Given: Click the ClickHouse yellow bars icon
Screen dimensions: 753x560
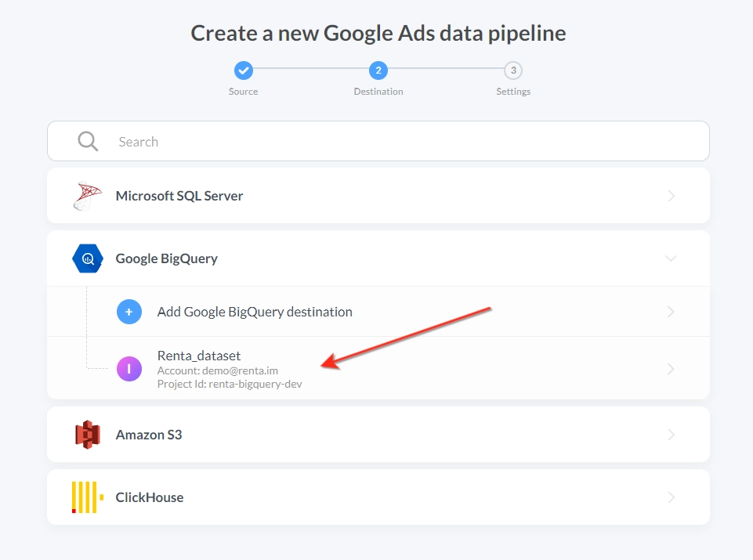Looking at the screenshot, I should pyautogui.click(x=88, y=497).
